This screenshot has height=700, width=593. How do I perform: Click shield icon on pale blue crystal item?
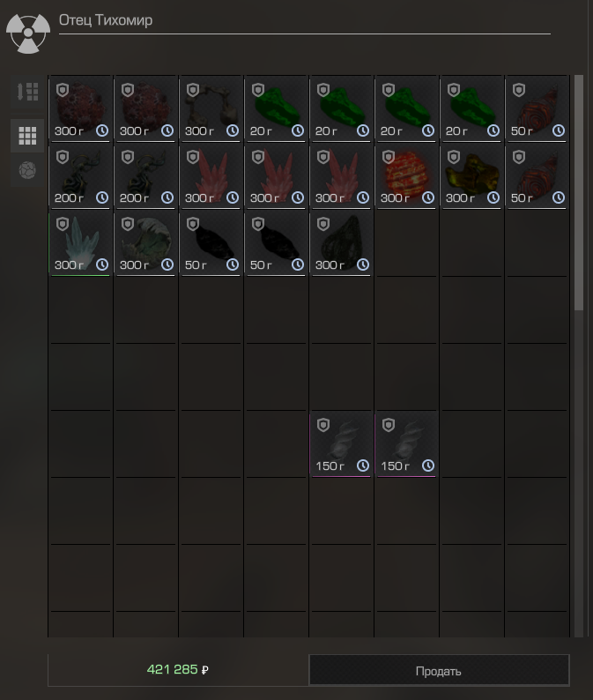[x=63, y=224]
